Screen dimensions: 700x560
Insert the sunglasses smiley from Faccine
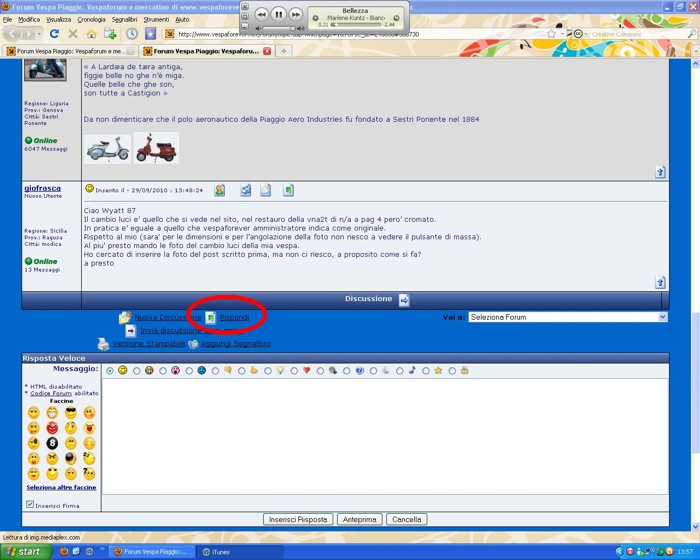click(71, 412)
